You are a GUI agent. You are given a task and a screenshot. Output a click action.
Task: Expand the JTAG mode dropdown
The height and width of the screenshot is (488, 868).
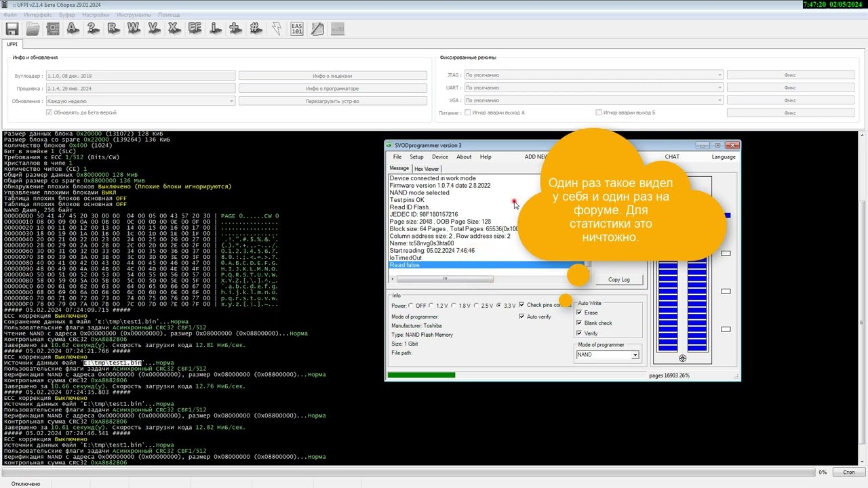coord(593,75)
